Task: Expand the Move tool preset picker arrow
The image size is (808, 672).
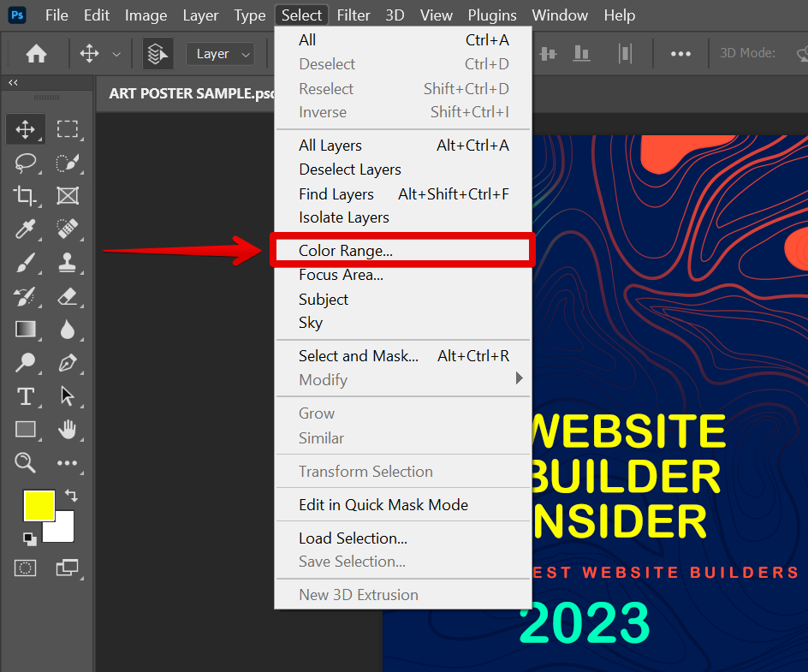Action: pyautogui.click(x=116, y=54)
